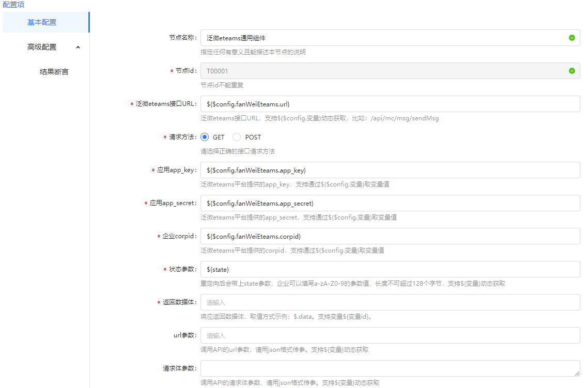Click the empty 返回数据体 input
The image size is (588, 388).
(390, 302)
